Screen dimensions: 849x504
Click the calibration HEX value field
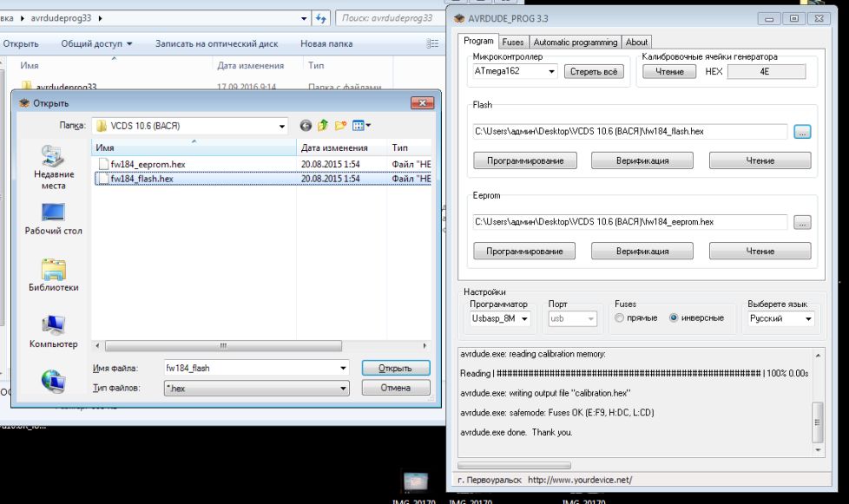click(766, 71)
